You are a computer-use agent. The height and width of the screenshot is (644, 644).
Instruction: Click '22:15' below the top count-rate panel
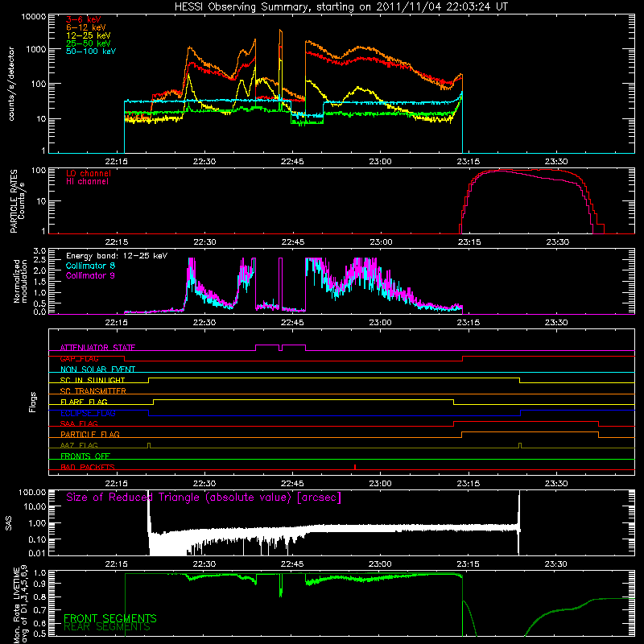116,162
